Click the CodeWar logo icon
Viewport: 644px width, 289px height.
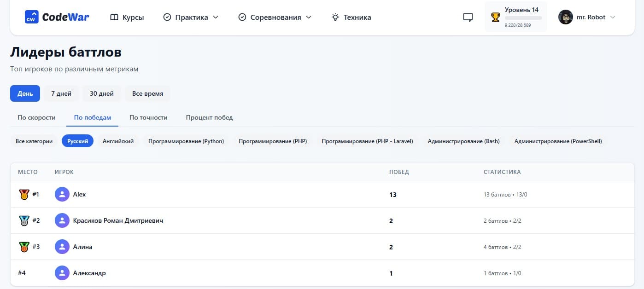31,17
